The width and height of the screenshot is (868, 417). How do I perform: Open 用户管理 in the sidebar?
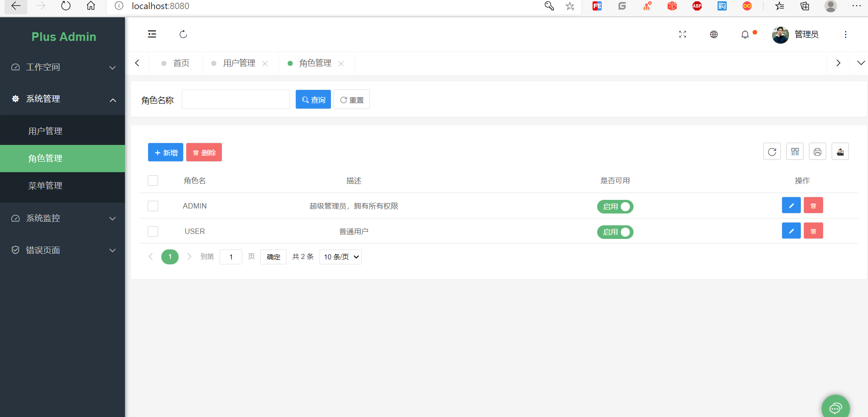pyautogui.click(x=62, y=131)
